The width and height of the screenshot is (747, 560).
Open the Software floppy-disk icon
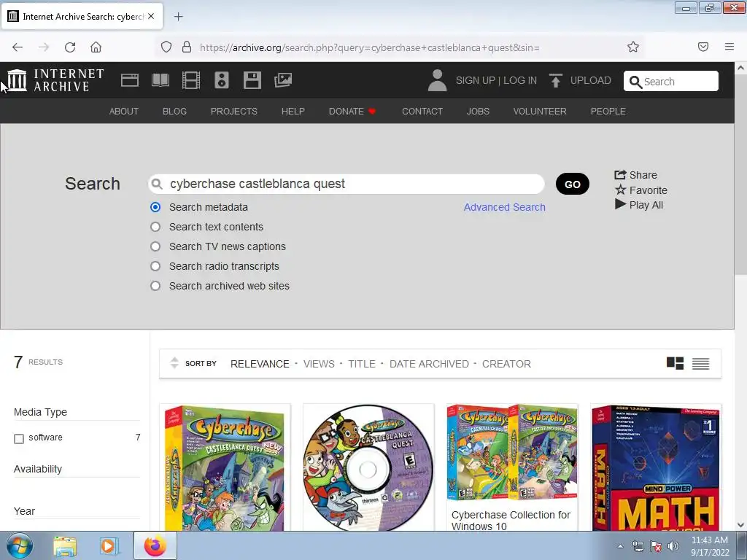[252, 80]
